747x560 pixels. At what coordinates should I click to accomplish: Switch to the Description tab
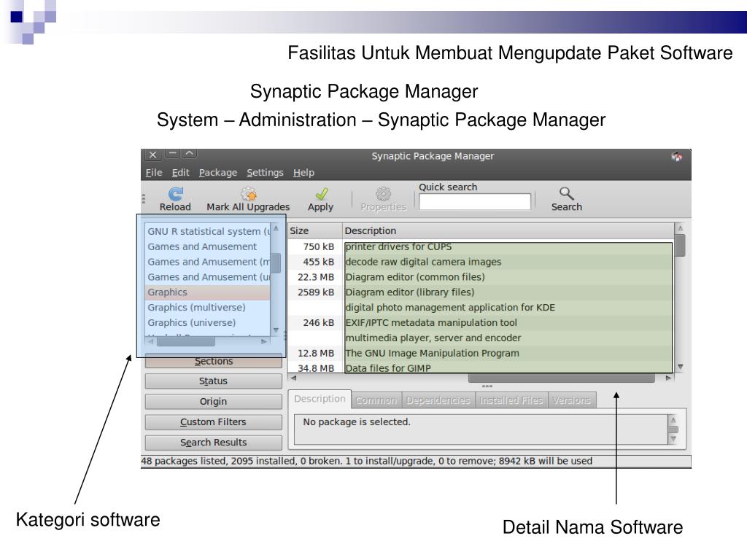[x=320, y=399]
